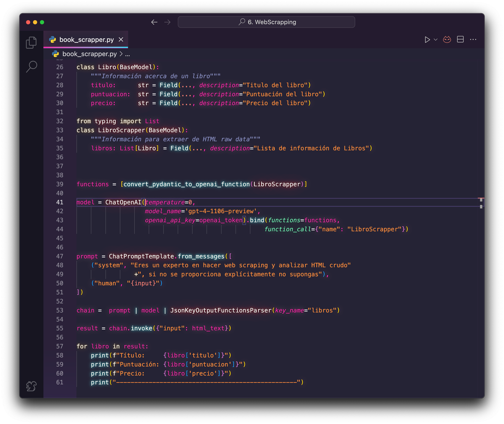
Task: Open the Explorer sidebar
Action: [x=31, y=42]
